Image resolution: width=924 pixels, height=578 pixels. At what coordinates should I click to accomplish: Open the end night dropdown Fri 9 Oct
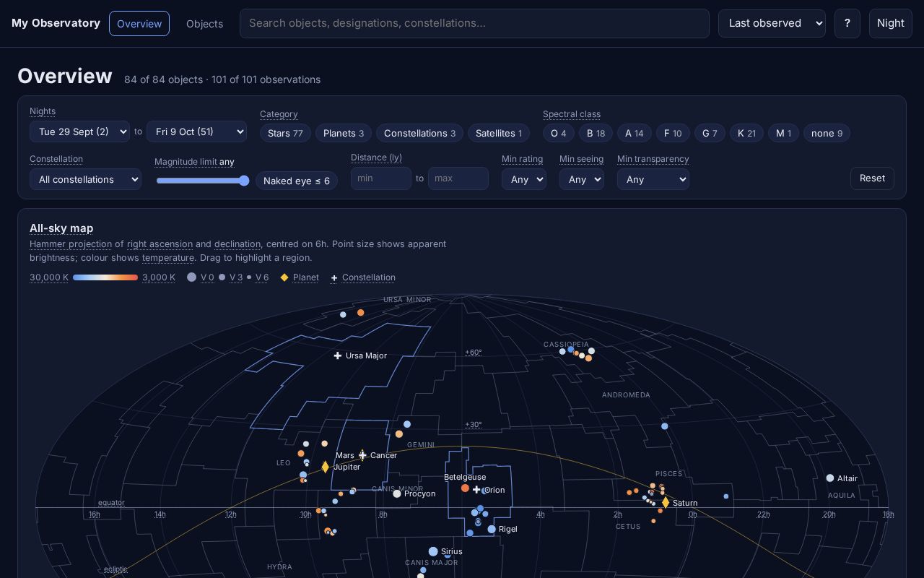point(196,131)
